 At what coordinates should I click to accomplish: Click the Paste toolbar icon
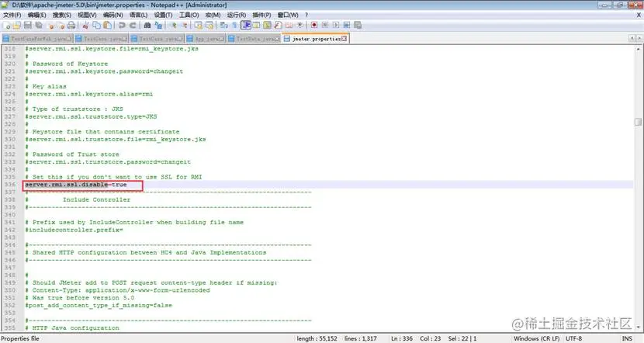tap(108, 26)
